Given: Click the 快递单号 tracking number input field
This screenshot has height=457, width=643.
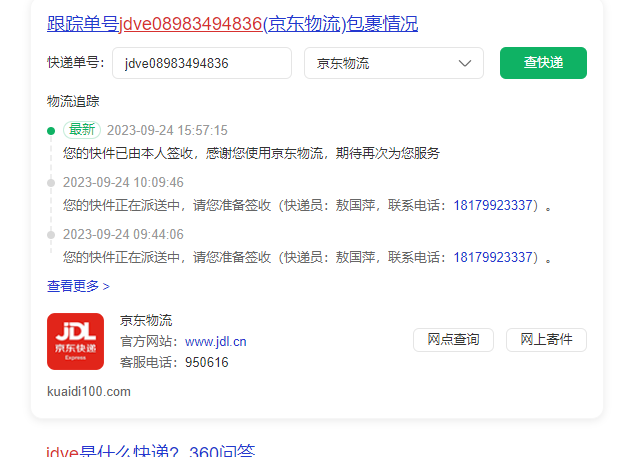Looking at the screenshot, I should [x=201, y=63].
